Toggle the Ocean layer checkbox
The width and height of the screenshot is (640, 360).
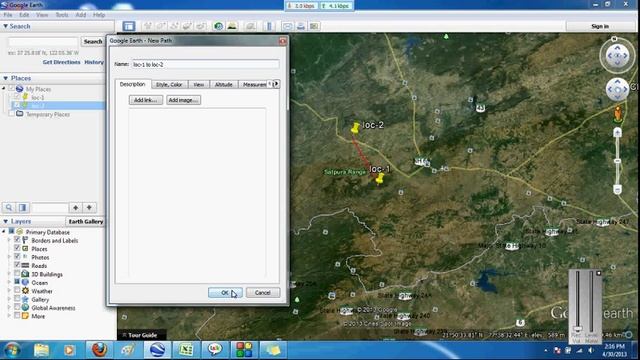[x=17, y=282]
